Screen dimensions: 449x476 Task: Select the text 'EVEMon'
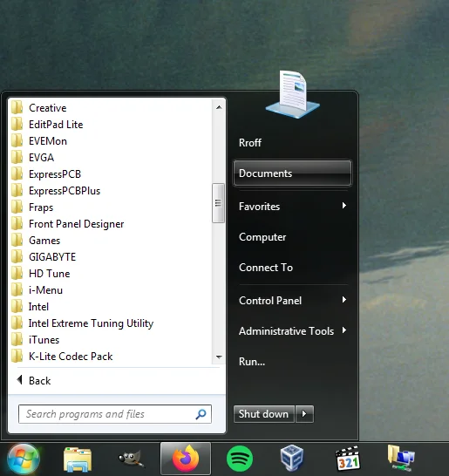(48, 141)
